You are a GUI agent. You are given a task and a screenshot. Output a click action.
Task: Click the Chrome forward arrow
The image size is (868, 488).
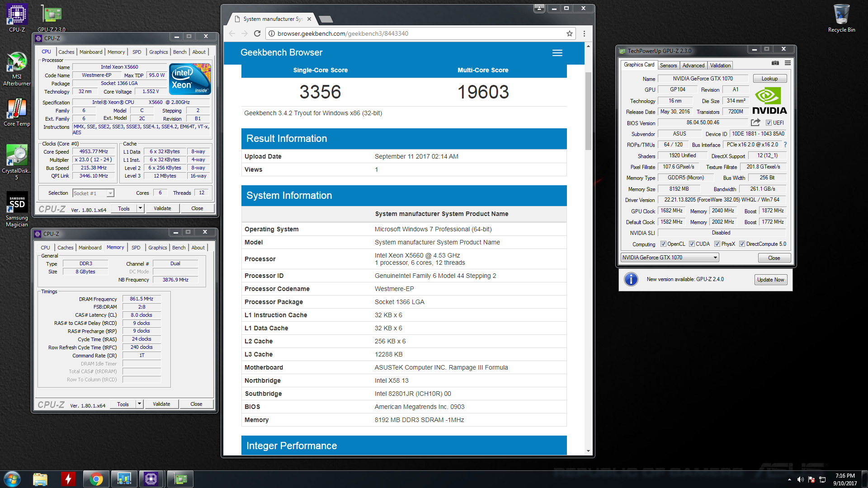[245, 33]
